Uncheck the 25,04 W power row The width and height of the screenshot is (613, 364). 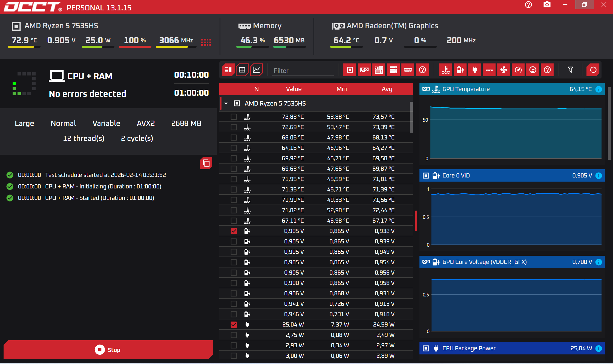click(x=234, y=325)
